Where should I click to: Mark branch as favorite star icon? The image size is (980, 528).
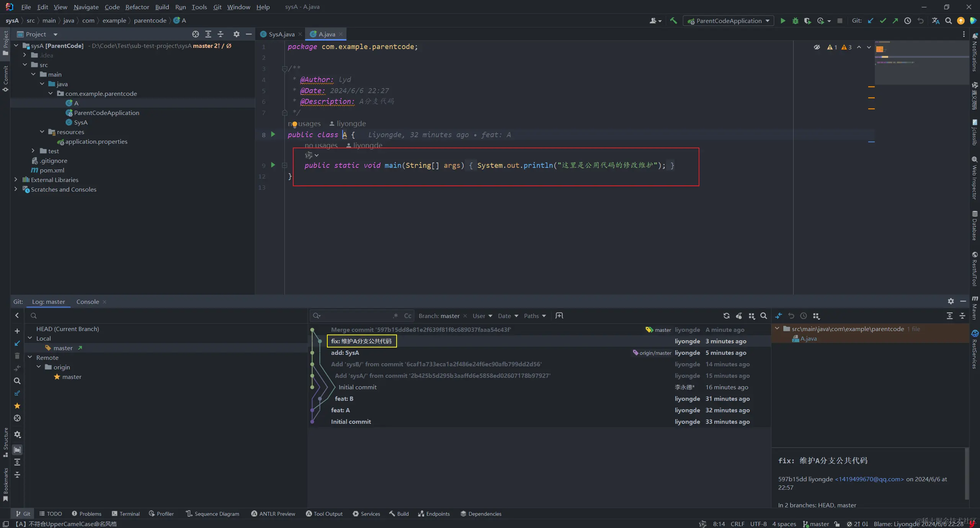(x=17, y=406)
